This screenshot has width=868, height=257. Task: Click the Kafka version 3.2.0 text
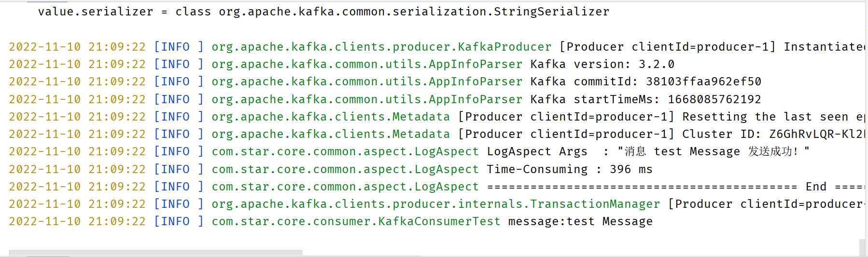[x=602, y=64]
